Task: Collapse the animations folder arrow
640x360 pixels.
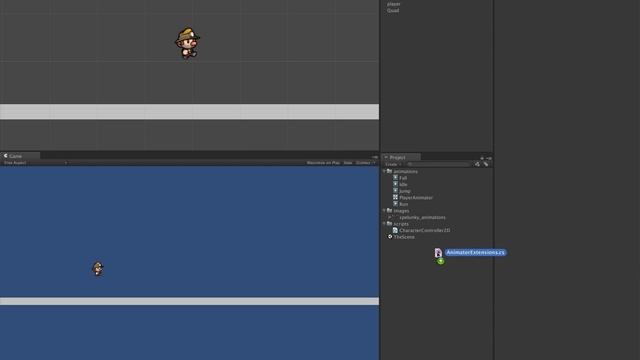Action: coord(384,171)
